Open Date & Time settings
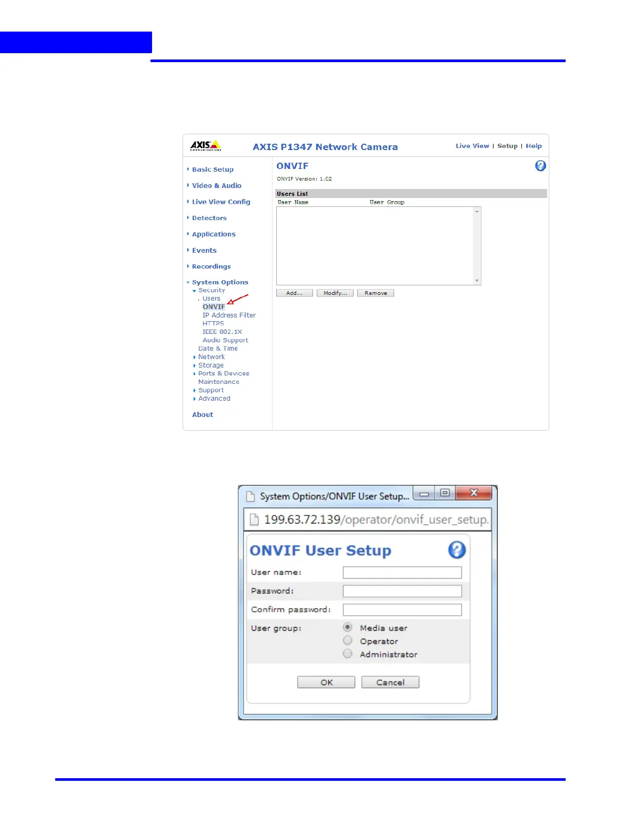Screen dimensions: 644x834 click(x=218, y=349)
